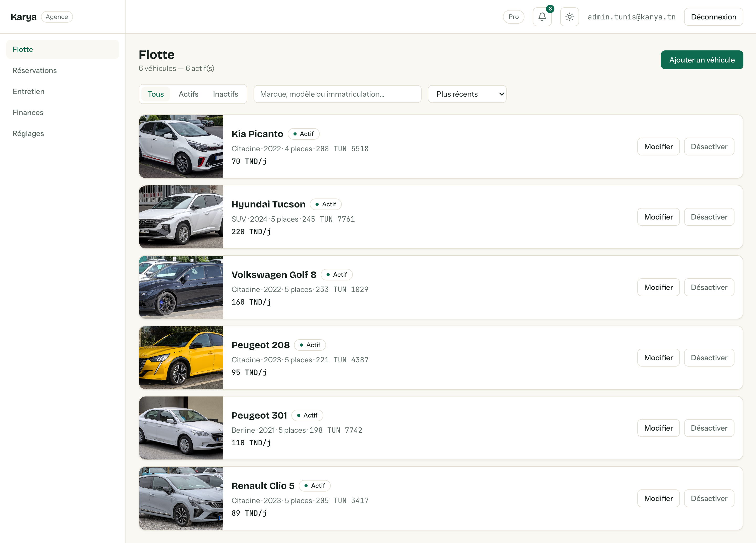This screenshot has height=543, width=756.
Task: Toggle light/dark theme sun icon
Action: coord(569,17)
